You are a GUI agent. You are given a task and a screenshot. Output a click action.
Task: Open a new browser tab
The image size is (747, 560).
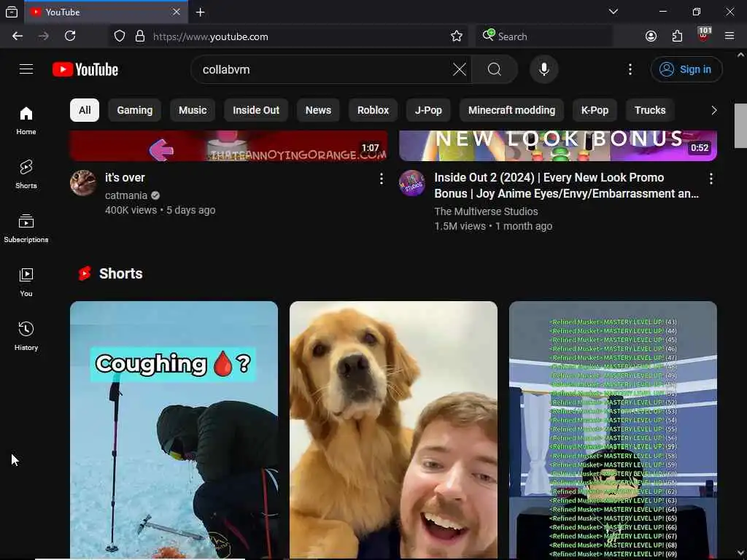200,12
